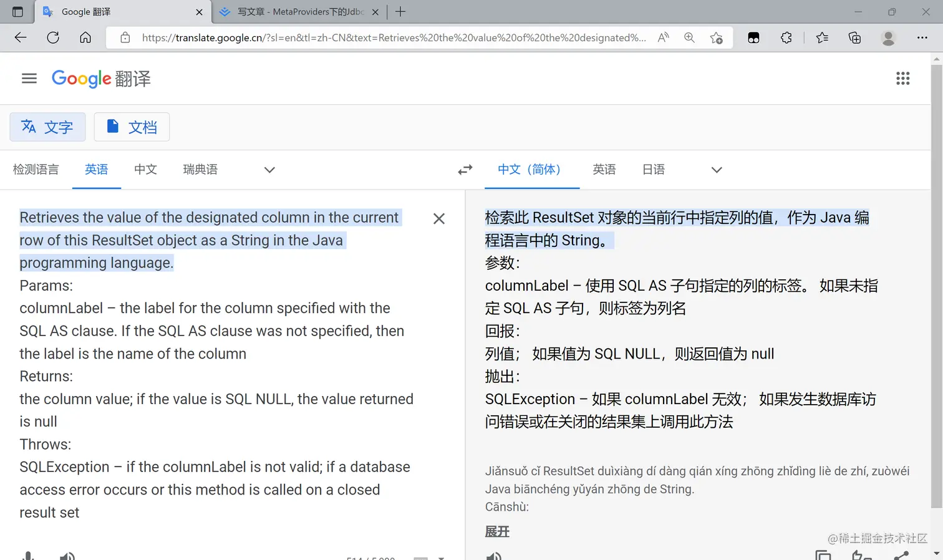The image size is (943, 560).
Task: Click the translated line '抛出:'
Action: (503, 377)
